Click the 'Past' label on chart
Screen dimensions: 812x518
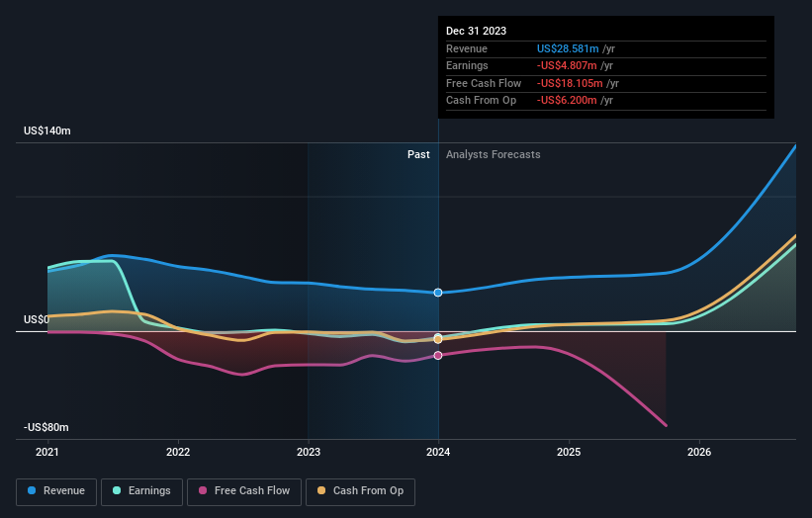pyautogui.click(x=418, y=154)
